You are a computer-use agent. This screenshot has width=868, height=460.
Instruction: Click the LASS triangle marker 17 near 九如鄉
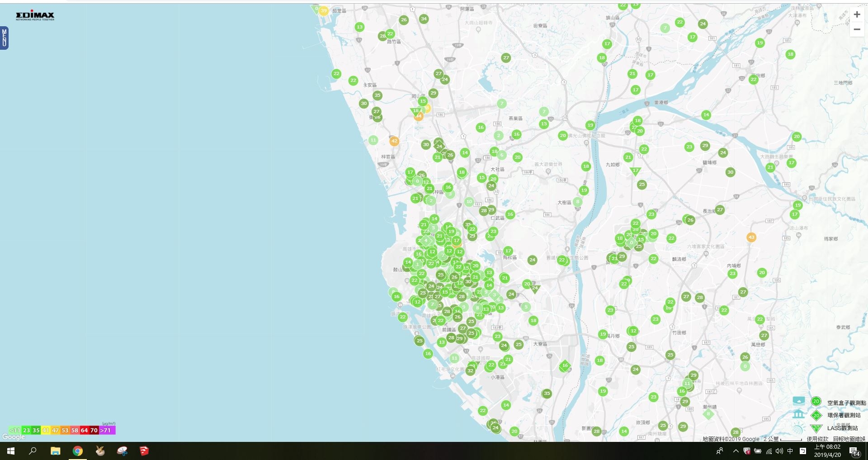point(636,171)
